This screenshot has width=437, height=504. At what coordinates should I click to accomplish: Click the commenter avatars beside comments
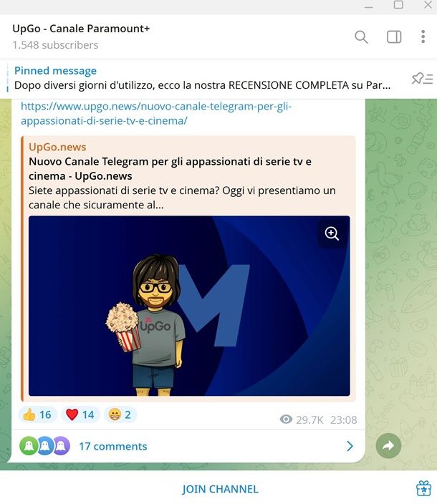pos(44,446)
